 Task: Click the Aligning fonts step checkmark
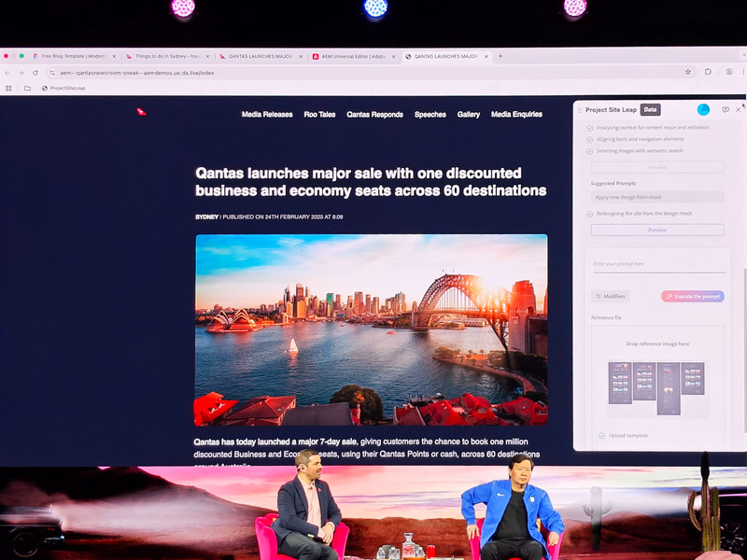(589, 139)
